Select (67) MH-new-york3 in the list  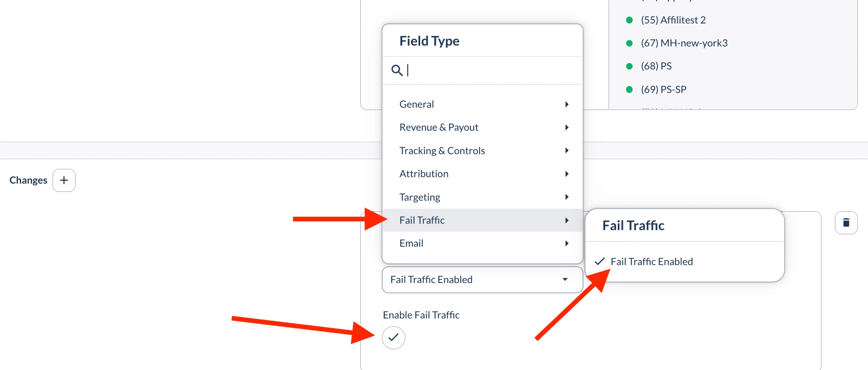pos(684,43)
